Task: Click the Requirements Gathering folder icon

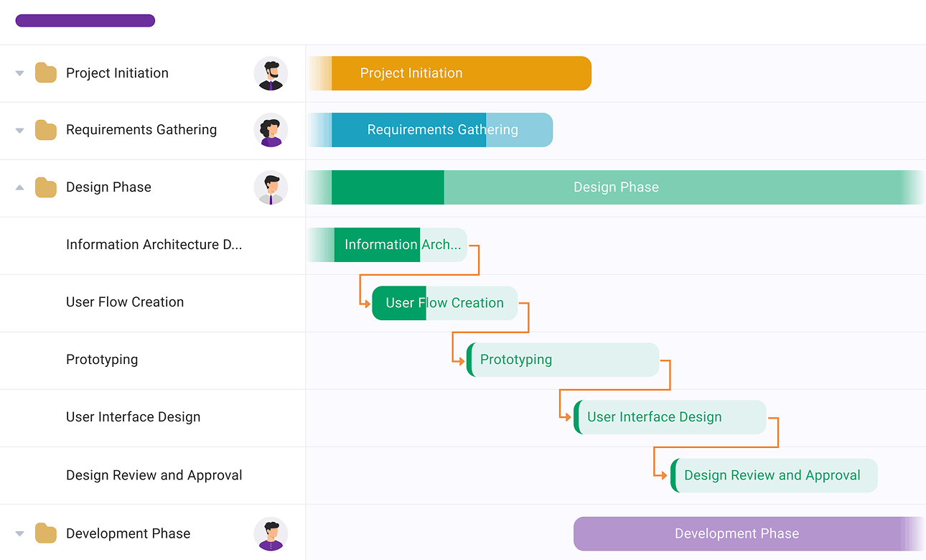Action: click(46, 131)
